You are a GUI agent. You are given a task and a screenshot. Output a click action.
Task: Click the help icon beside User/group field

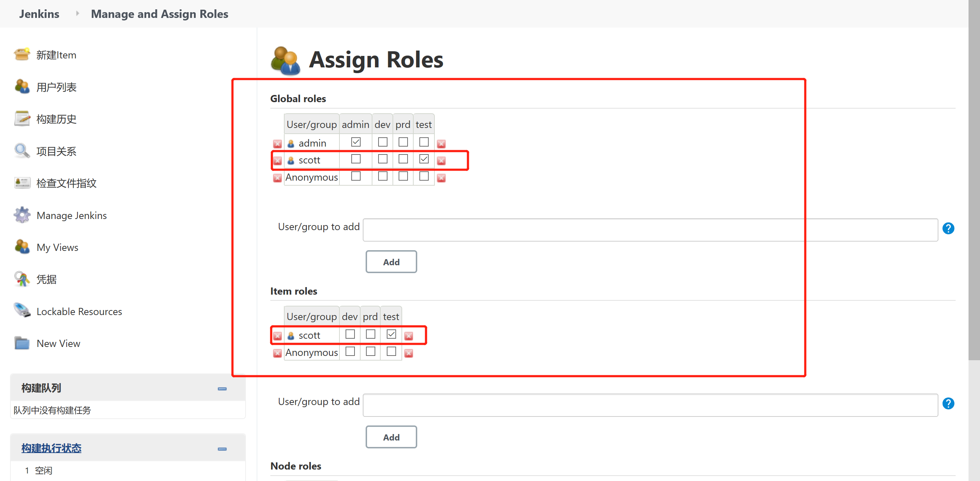tap(948, 228)
